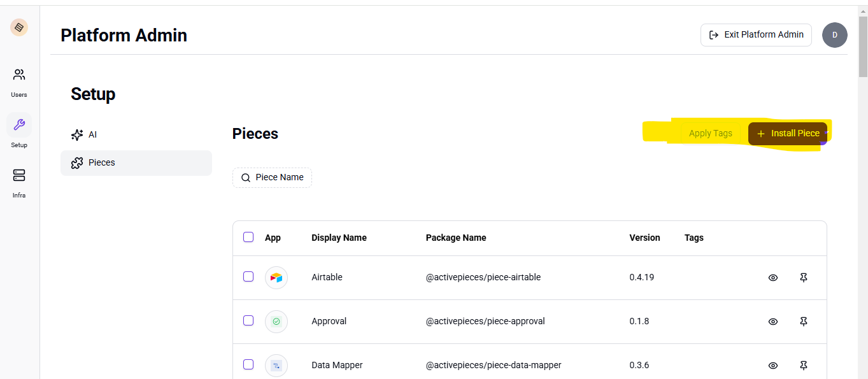This screenshot has height=379, width=868.
Task: Open the Users section icon
Action: [19, 75]
